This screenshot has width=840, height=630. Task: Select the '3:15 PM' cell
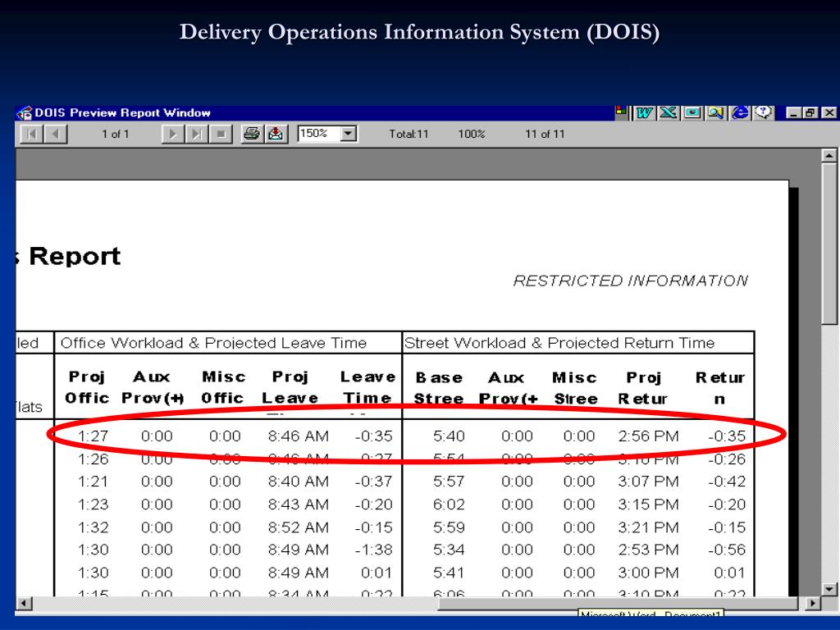648,504
